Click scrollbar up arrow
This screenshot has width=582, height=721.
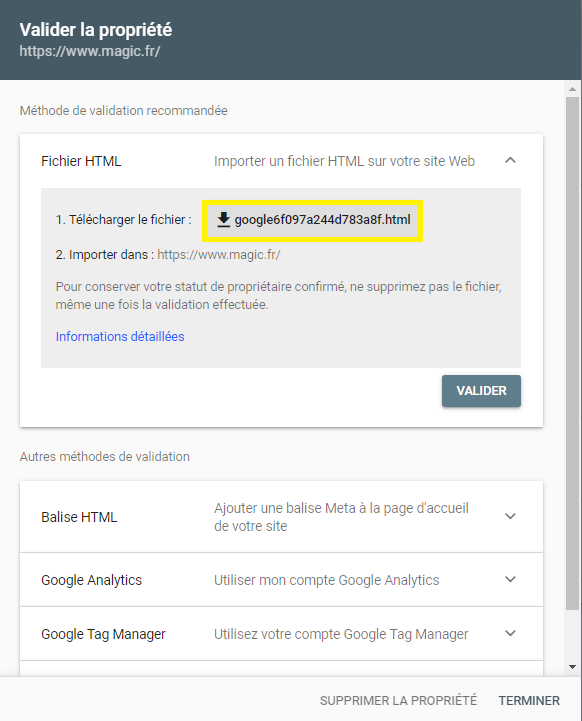pos(572,89)
